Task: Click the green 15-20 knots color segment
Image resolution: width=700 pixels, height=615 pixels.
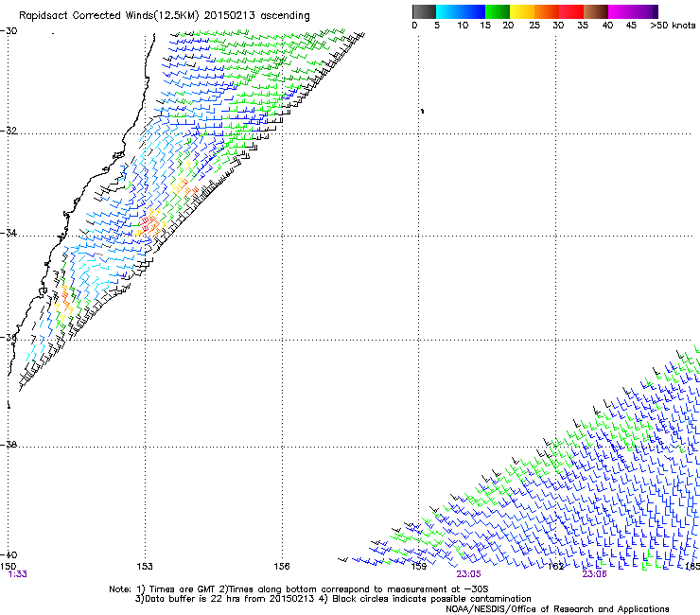Action: coord(498,11)
